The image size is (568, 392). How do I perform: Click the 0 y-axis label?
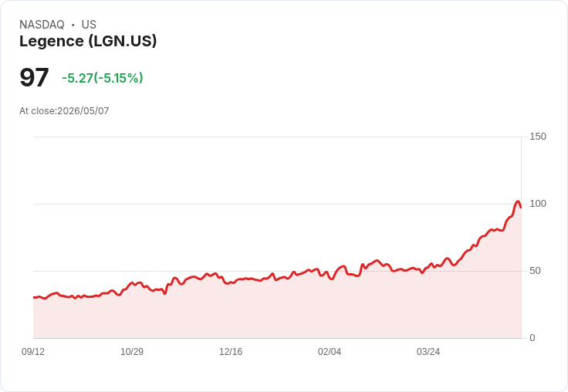coord(532,338)
